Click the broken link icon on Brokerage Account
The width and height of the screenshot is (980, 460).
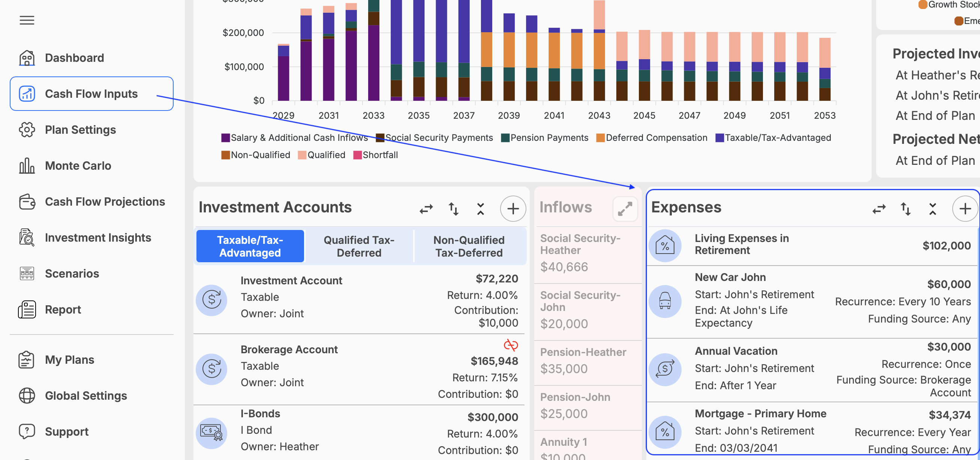pos(511,345)
